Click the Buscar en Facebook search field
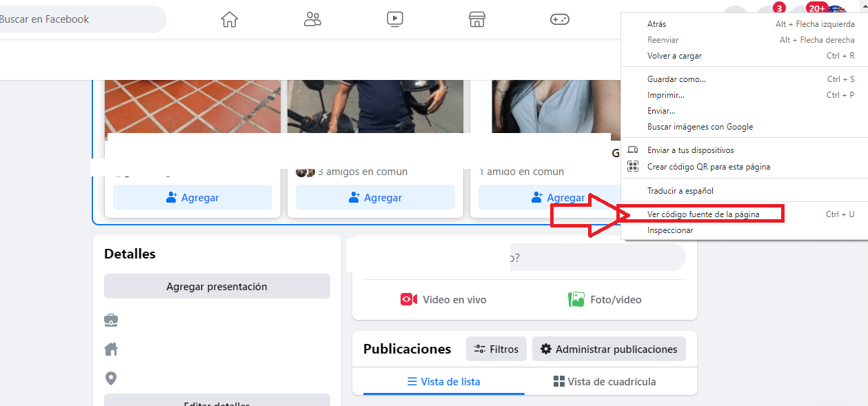Viewport: 868px width, 406px height. pos(76,19)
